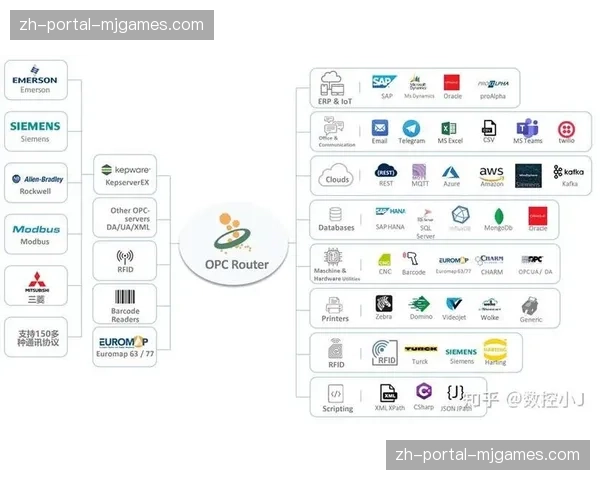Viewport: 600px width, 480px height.
Task: Select the SAP icon in ERP row
Action: click(x=383, y=83)
